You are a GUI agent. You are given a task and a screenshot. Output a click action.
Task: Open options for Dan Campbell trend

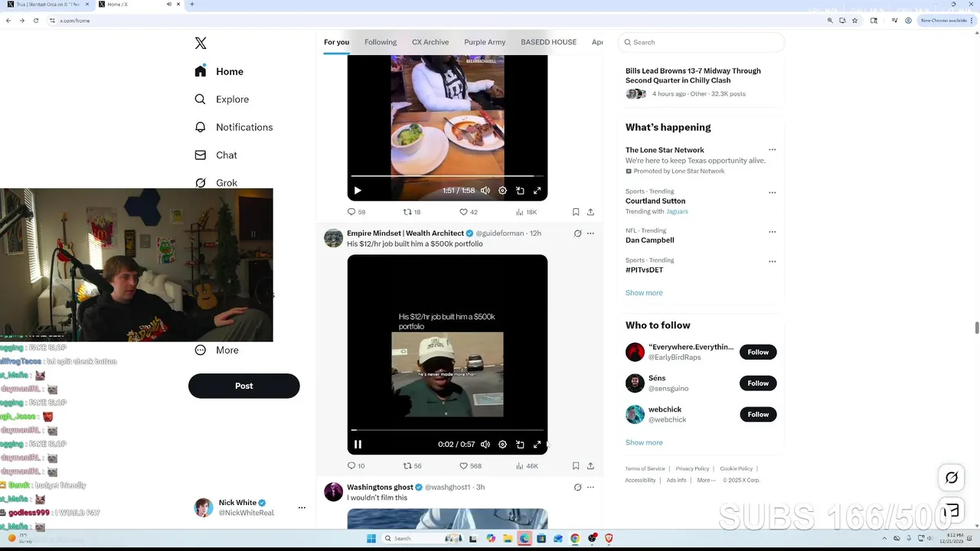click(772, 232)
